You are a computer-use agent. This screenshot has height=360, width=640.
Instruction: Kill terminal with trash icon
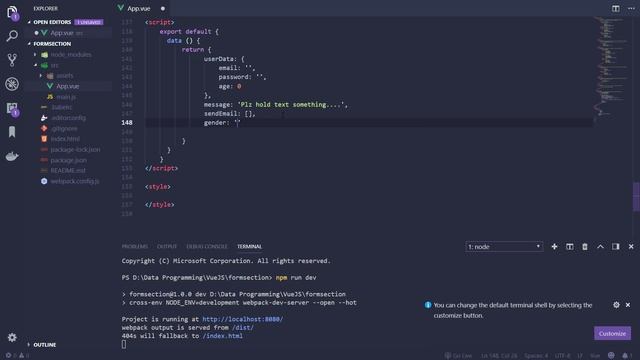[585, 247]
